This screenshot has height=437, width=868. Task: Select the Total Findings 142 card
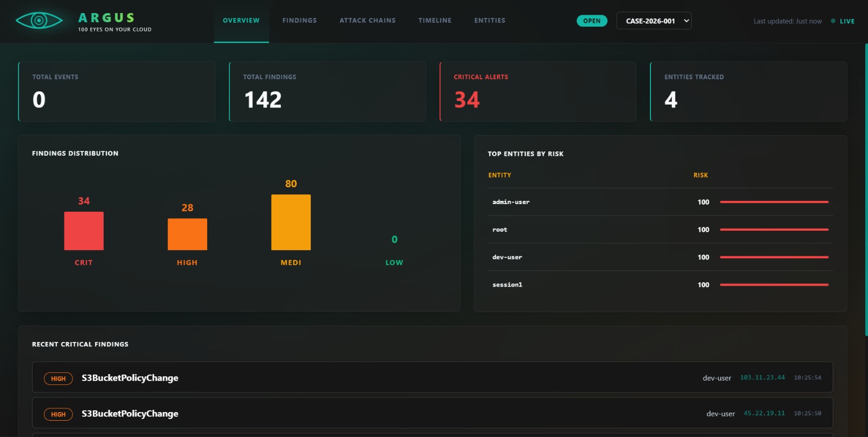pyautogui.click(x=327, y=91)
